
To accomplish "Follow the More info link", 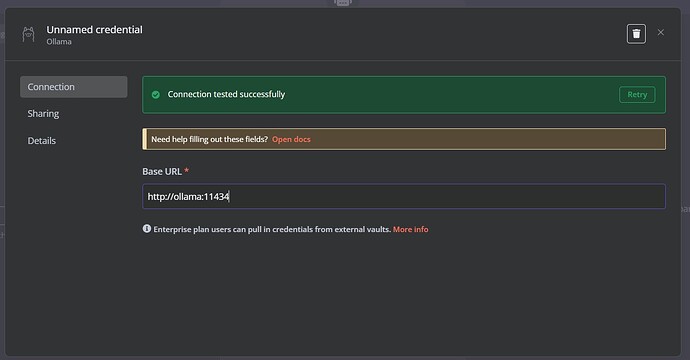I will pyautogui.click(x=410, y=229).
